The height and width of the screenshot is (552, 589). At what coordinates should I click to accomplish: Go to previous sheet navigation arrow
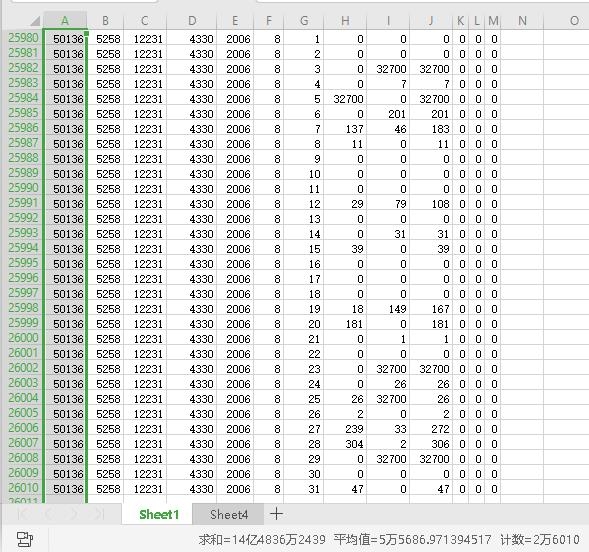click(49, 514)
